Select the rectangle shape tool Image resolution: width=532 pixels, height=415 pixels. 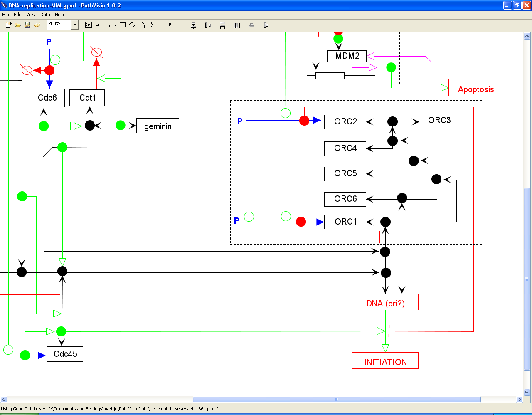click(123, 25)
